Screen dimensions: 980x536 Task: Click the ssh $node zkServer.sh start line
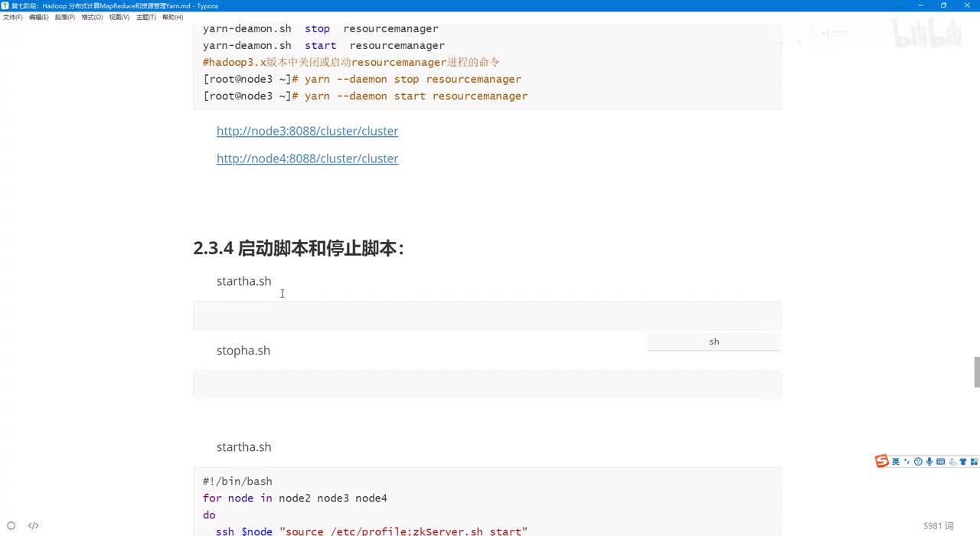tap(371, 531)
